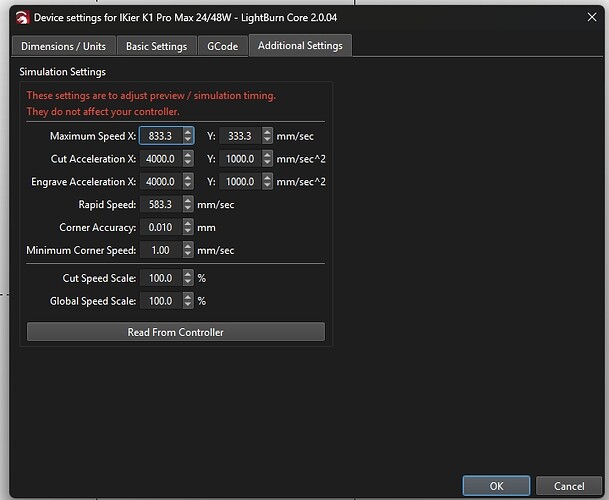Decrease Corner Accuracy value
609x500 pixels.
tap(188, 231)
